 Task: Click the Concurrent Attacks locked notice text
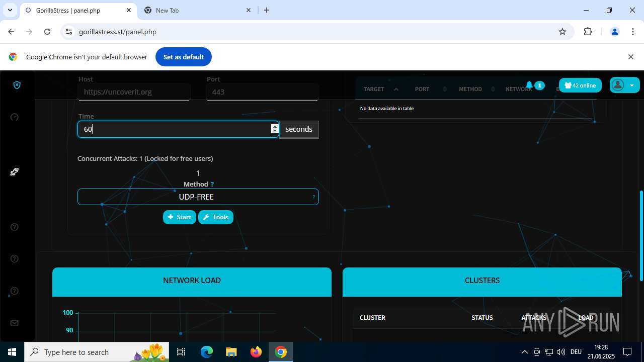coord(145,158)
